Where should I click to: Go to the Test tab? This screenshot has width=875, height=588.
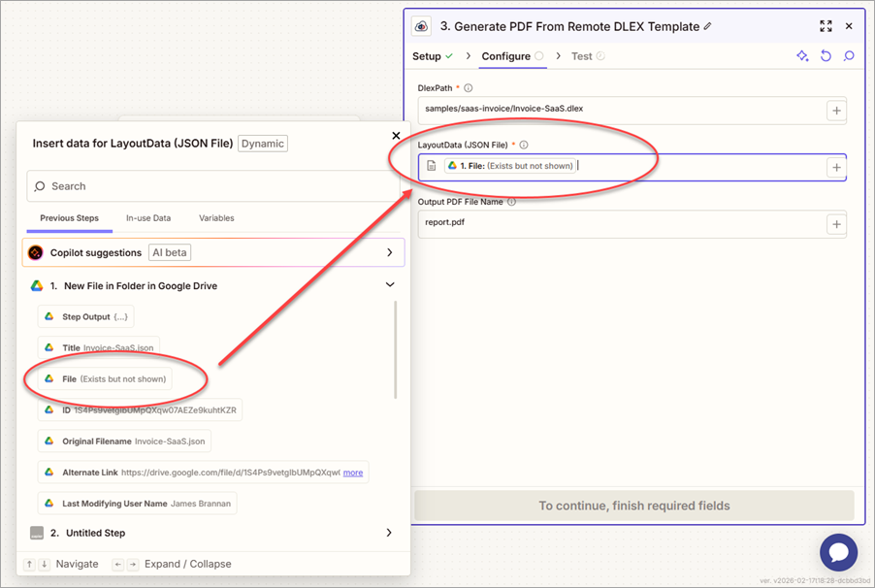pyautogui.click(x=582, y=56)
